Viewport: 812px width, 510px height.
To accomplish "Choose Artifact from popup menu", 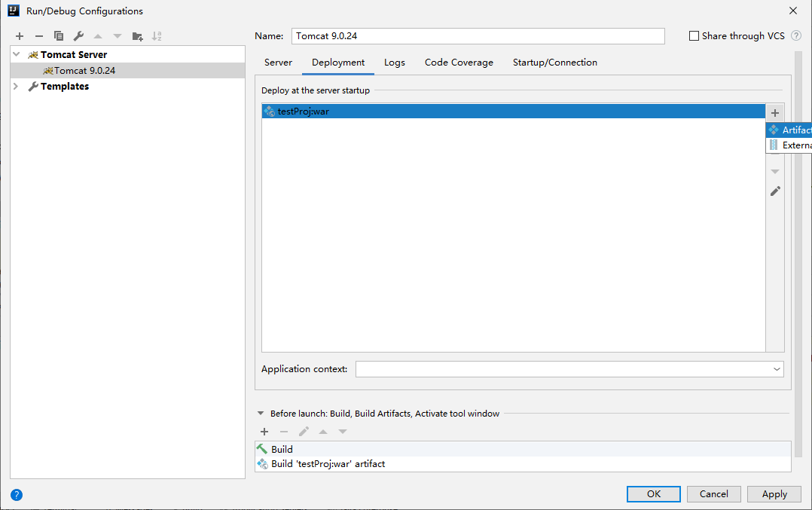I will click(789, 130).
